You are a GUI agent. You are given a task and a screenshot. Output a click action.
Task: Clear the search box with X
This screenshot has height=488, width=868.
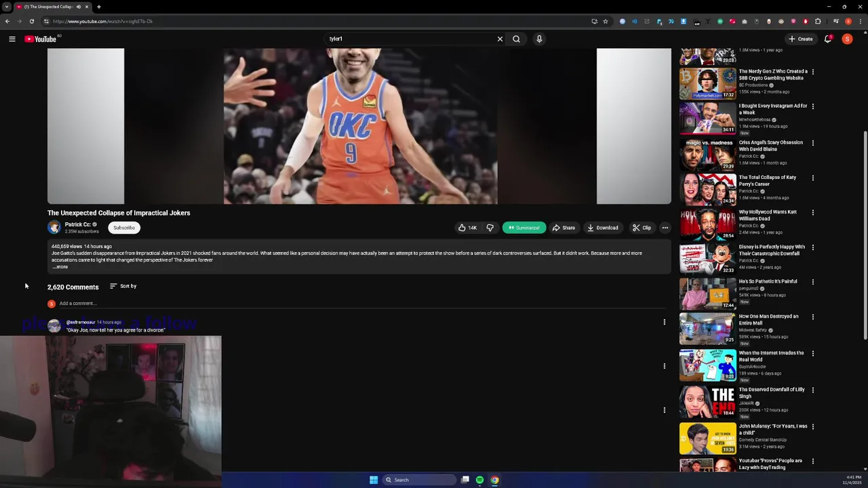[x=500, y=39]
